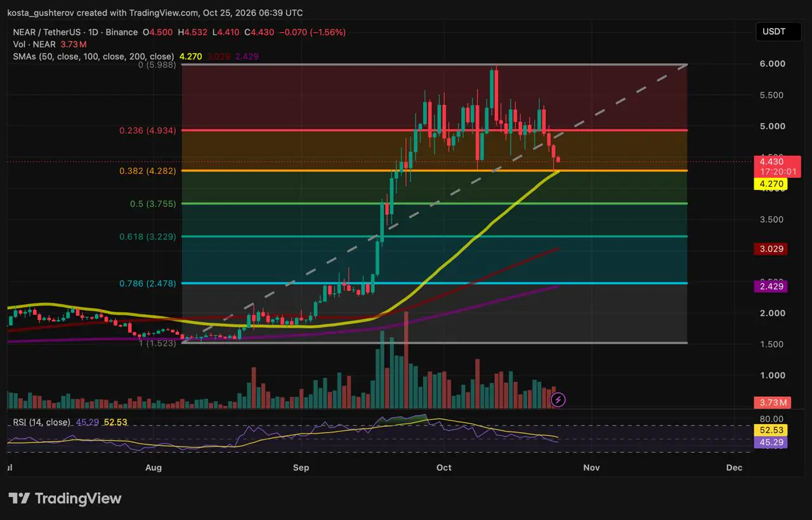Click the 80.00 RSI axis label

point(772,419)
